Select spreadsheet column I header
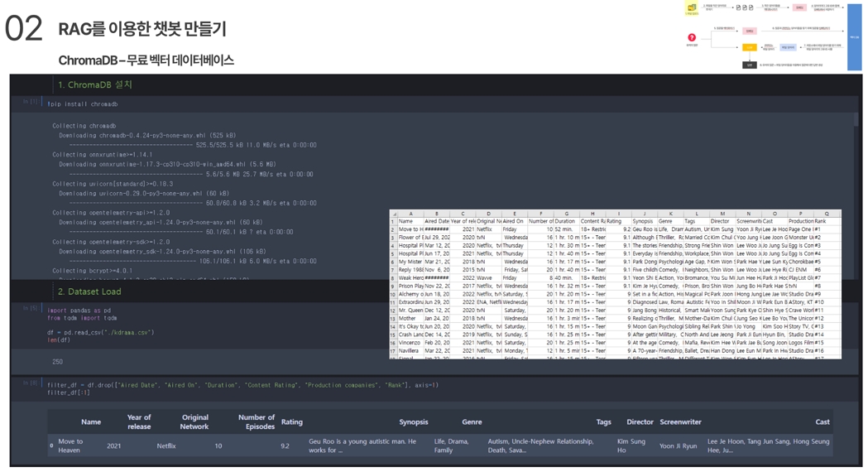This screenshot has width=868, height=472. (x=618, y=214)
